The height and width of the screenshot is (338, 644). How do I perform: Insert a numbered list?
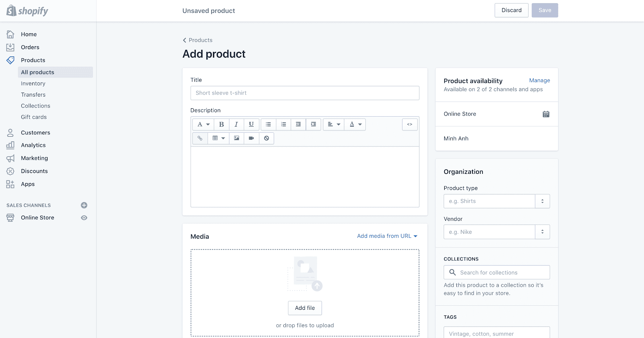click(283, 124)
